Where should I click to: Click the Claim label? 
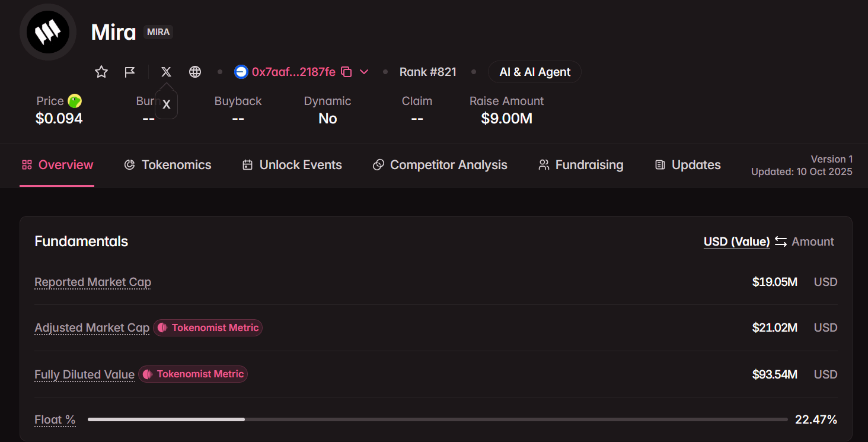point(417,101)
